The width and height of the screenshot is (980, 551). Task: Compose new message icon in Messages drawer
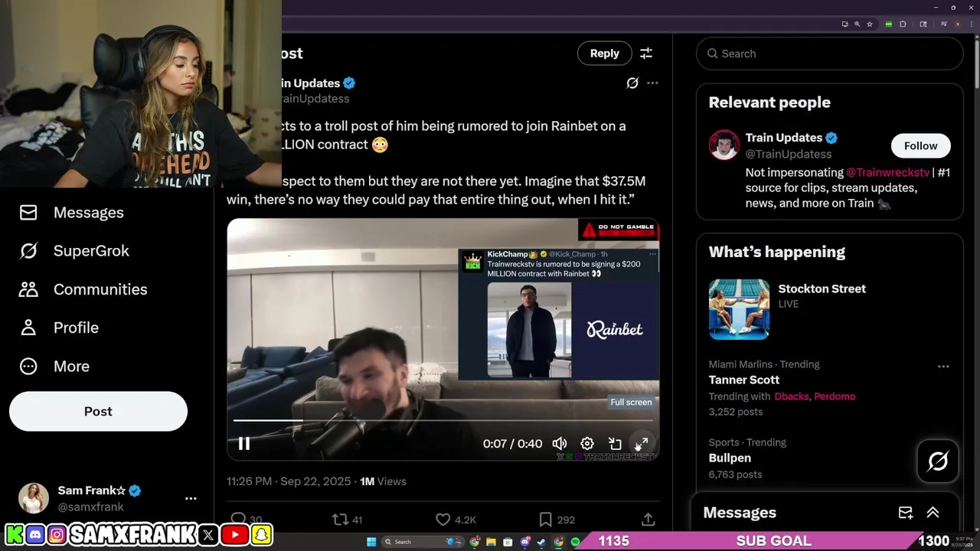click(905, 513)
